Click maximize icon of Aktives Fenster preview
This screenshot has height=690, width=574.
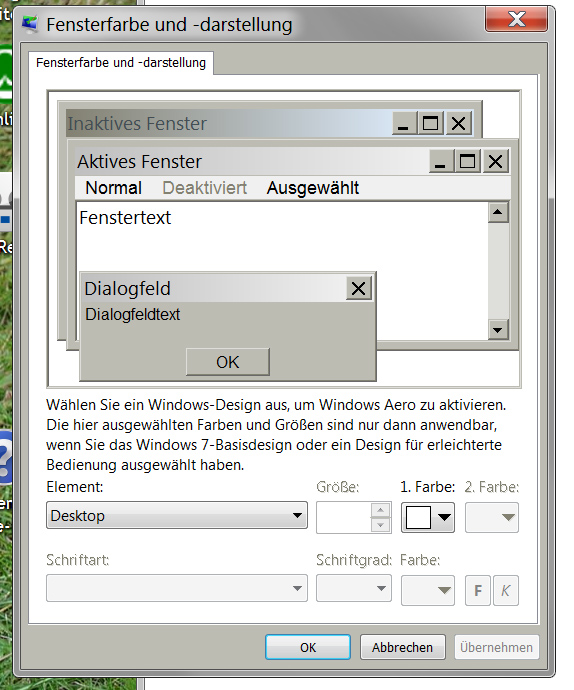tap(467, 161)
